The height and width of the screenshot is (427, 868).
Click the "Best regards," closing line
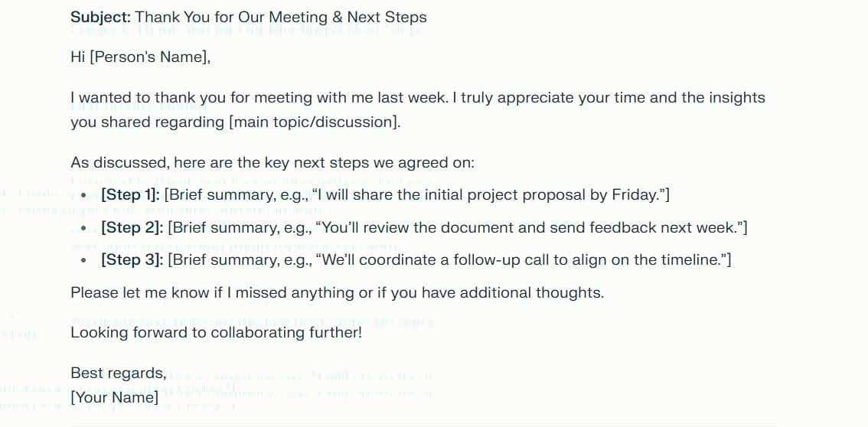point(118,373)
